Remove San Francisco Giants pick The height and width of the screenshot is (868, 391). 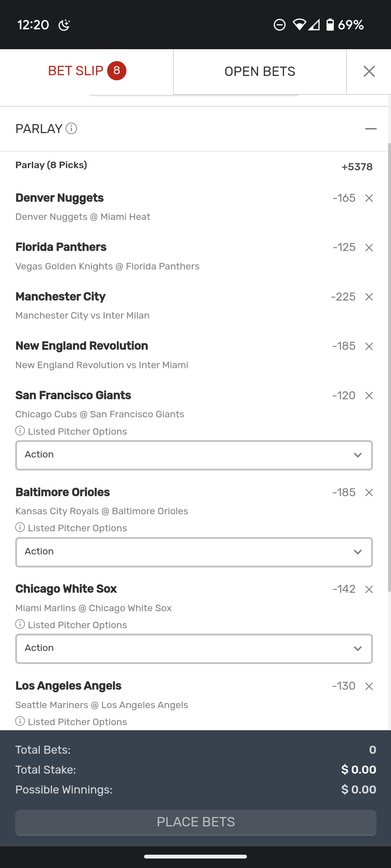(369, 396)
